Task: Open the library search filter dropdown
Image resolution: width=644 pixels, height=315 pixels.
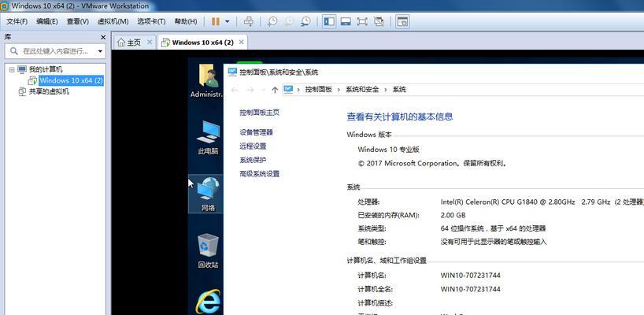Action: pos(100,51)
